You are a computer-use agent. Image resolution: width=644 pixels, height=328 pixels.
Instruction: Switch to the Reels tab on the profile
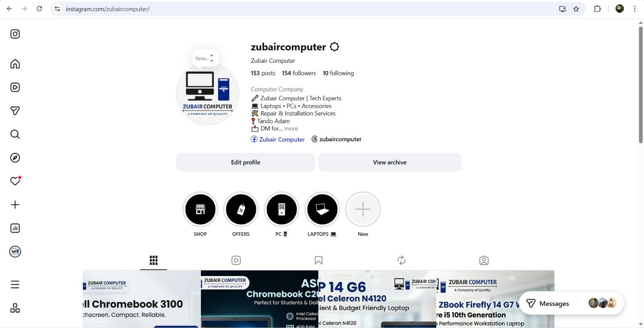click(236, 260)
